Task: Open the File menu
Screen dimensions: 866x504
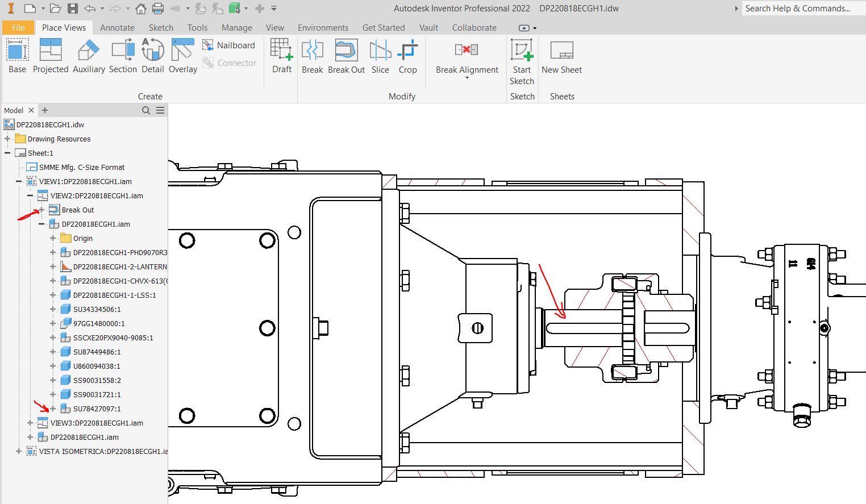Action: coord(18,27)
